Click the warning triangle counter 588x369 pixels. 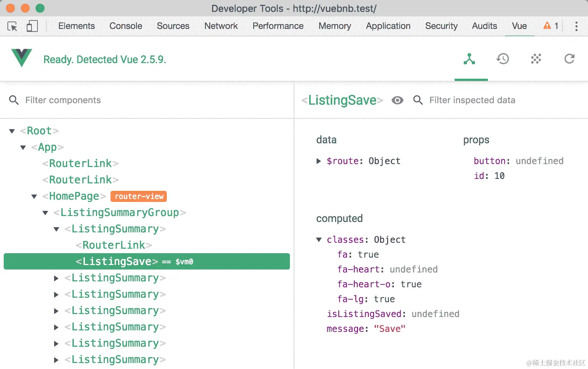[551, 26]
